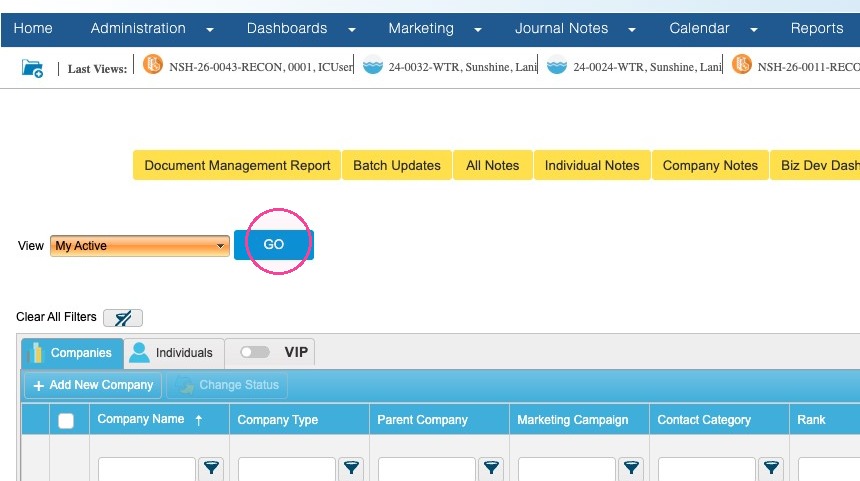The width and height of the screenshot is (860, 481).
Task: Open the Reports menu
Action: click(x=817, y=29)
